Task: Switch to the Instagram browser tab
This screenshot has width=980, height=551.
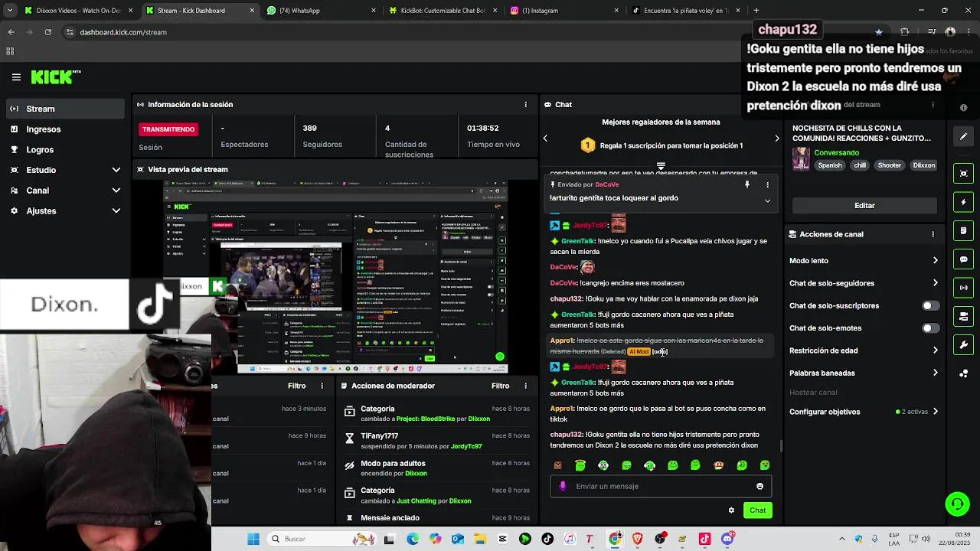Action: [563, 11]
